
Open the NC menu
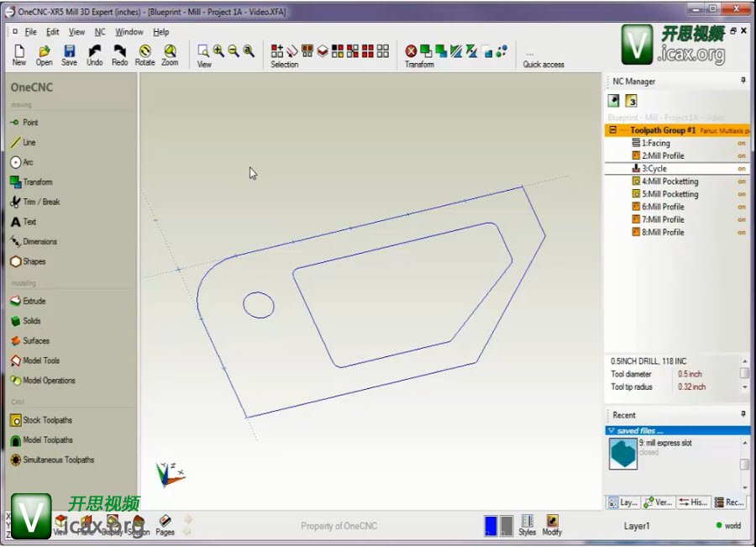(x=100, y=32)
